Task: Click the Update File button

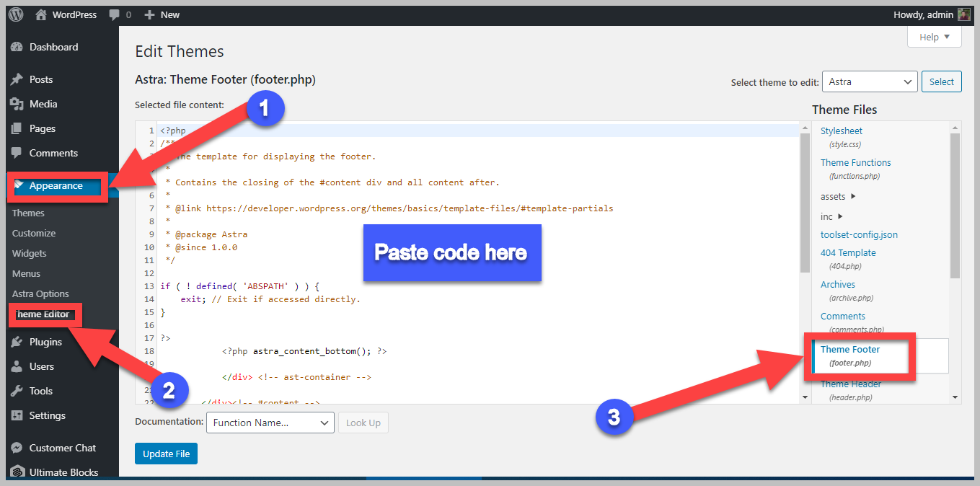Action: point(166,454)
